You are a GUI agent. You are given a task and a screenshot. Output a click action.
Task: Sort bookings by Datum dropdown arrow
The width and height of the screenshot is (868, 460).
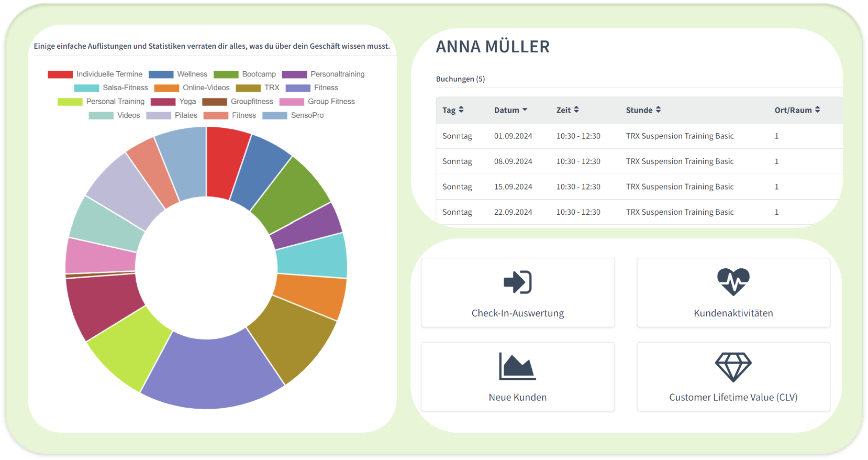point(525,110)
